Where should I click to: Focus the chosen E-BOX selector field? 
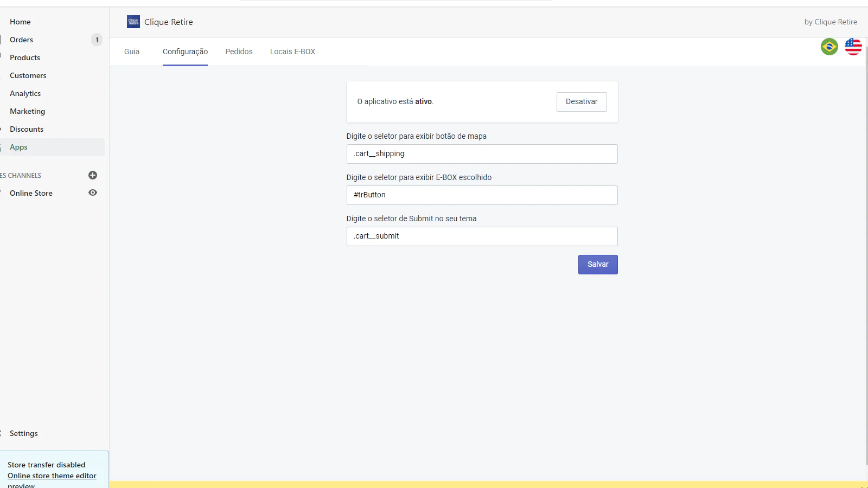pos(482,195)
